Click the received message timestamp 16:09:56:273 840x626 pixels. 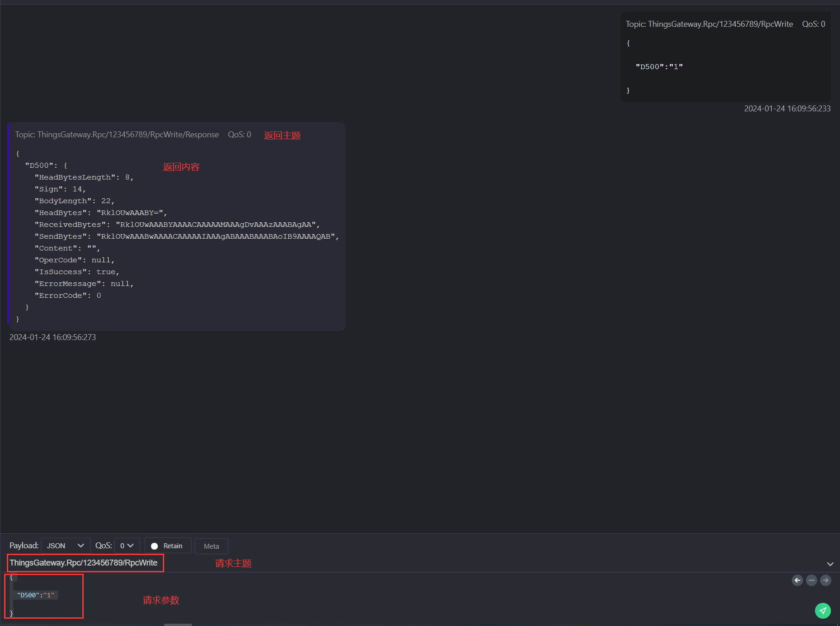(53, 337)
